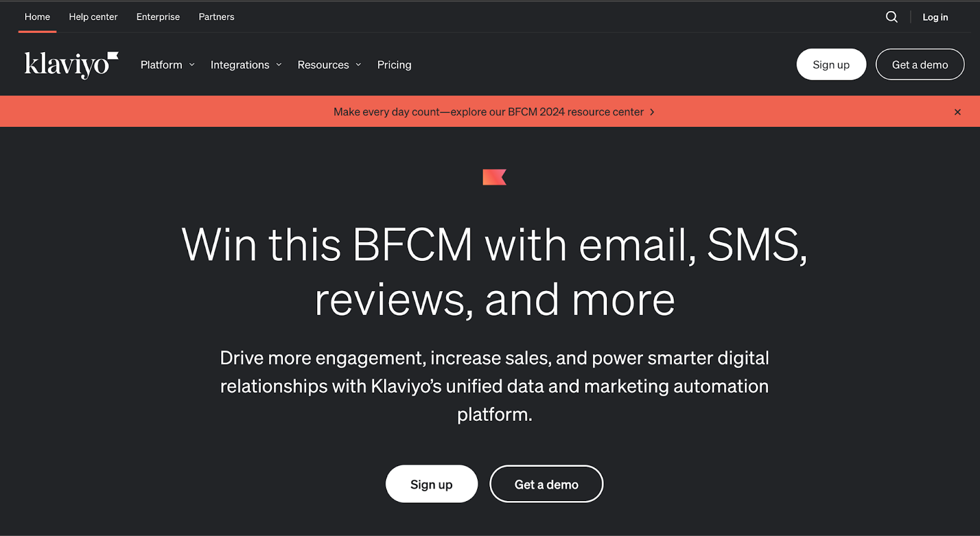Go to the Enterprise page
The height and width of the screenshot is (536, 980).
[158, 17]
